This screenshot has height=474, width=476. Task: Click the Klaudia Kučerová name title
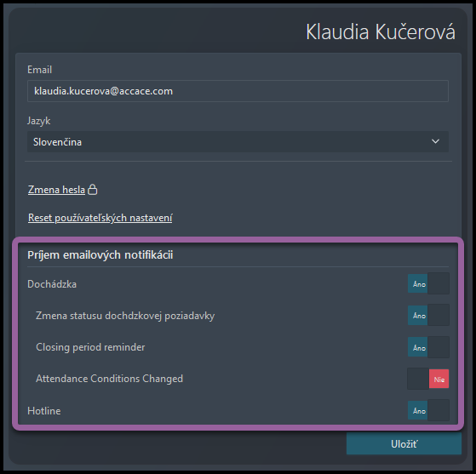click(381, 31)
